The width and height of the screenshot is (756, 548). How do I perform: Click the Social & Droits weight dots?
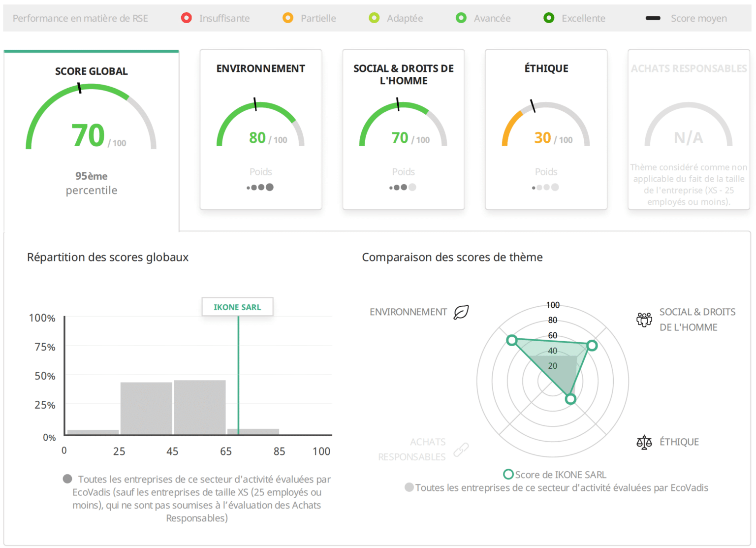point(403,187)
